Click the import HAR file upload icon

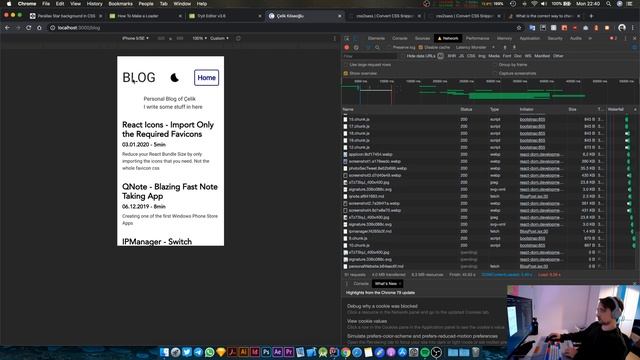[x=504, y=47]
